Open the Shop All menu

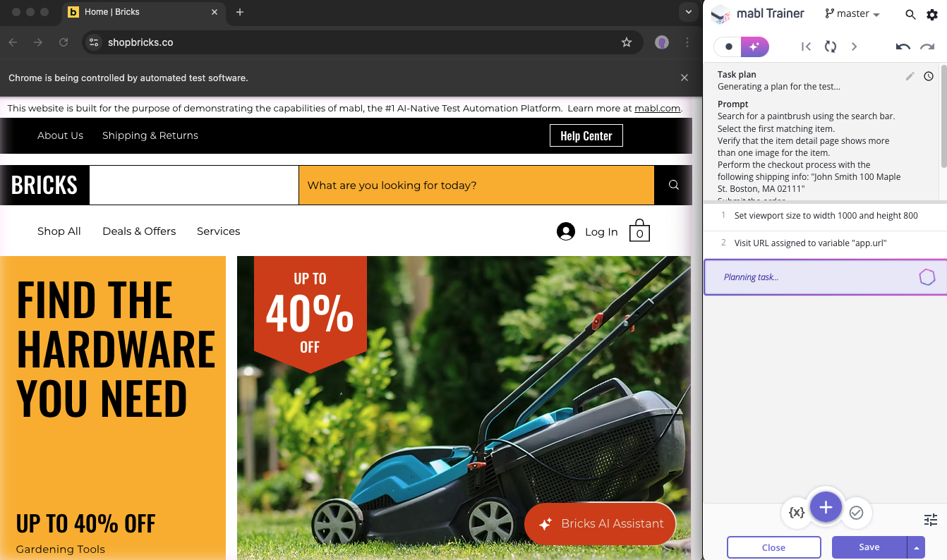tap(59, 231)
